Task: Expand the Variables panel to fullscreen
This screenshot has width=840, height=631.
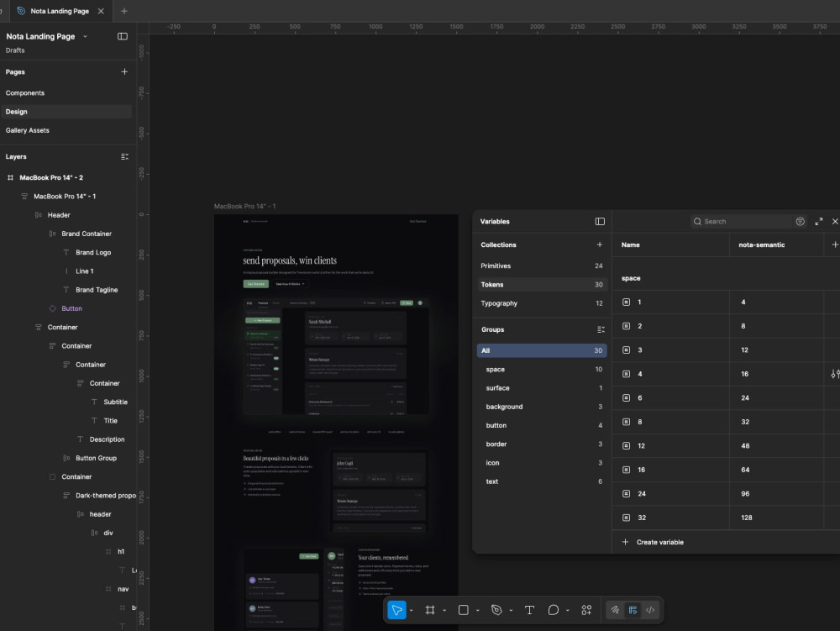Action: 818,221
